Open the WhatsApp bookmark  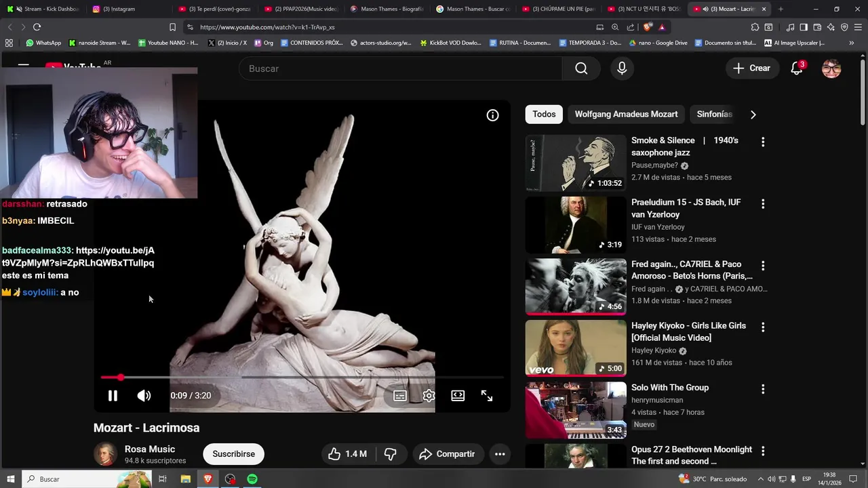click(43, 43)
